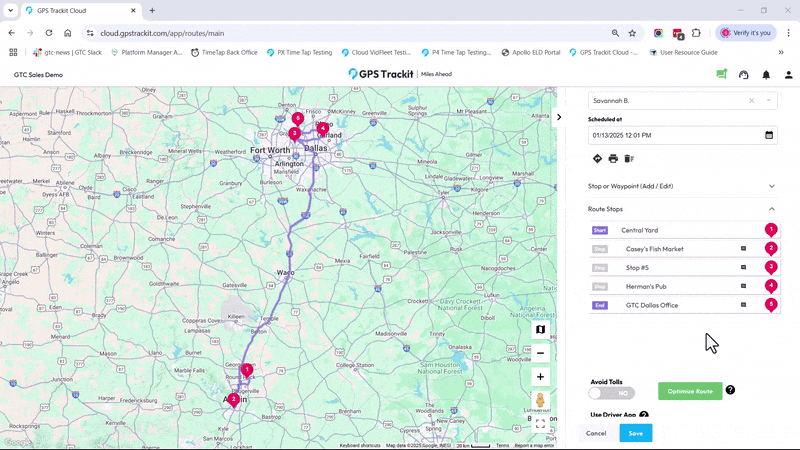Open the notifications bell
The height and width of the screenshot is (450, 800).
(x=766, y=74)
